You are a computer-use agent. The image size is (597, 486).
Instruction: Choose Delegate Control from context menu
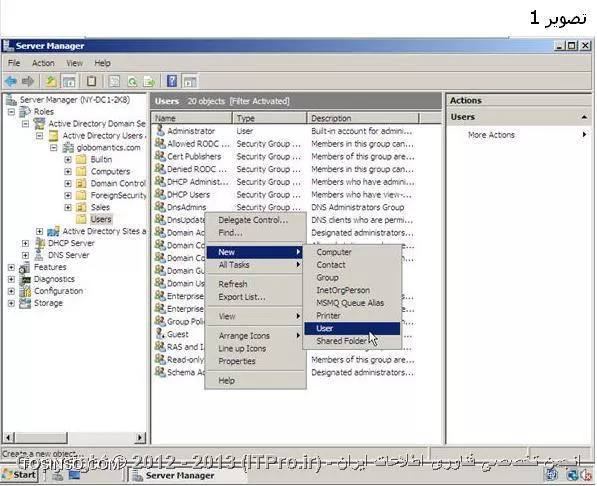point(255,220)
